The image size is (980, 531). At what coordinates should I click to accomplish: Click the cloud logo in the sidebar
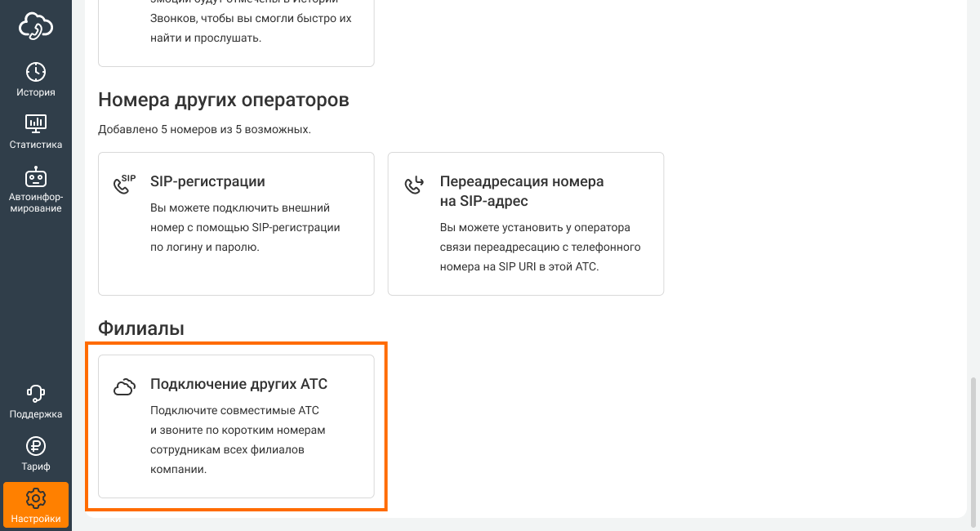click(36, 26)
